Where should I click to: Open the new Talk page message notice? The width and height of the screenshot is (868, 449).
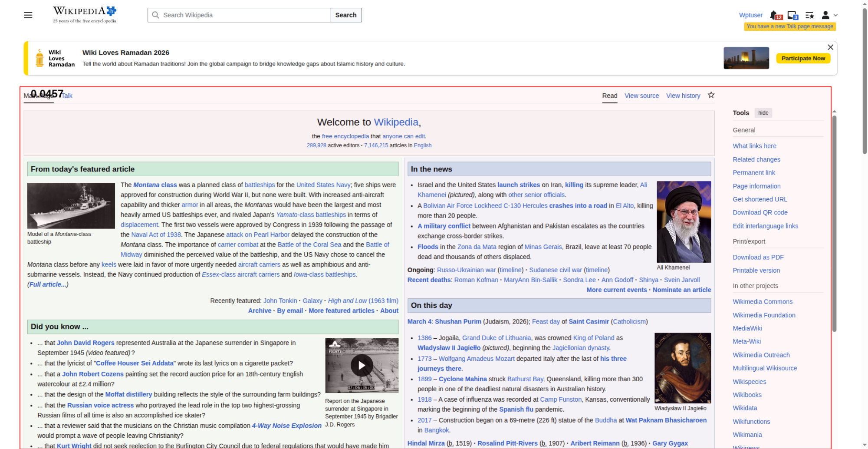790,26
